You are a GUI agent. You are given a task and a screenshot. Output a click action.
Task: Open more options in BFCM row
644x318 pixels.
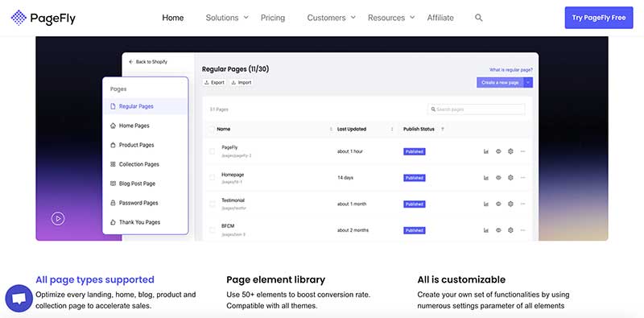pos(522,230)
